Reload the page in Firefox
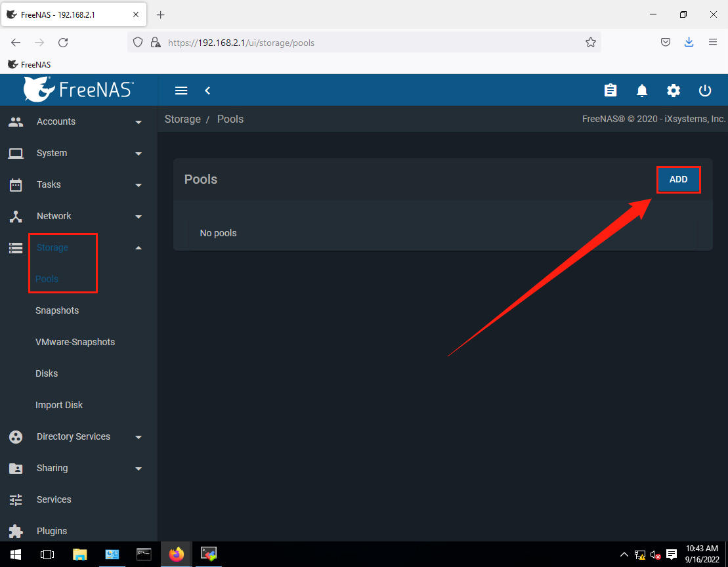728x567 pixels. coord(63,42)
